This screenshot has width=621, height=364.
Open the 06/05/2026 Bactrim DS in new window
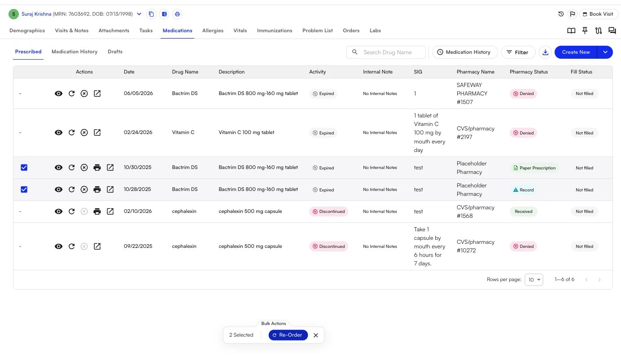[97, 94]
